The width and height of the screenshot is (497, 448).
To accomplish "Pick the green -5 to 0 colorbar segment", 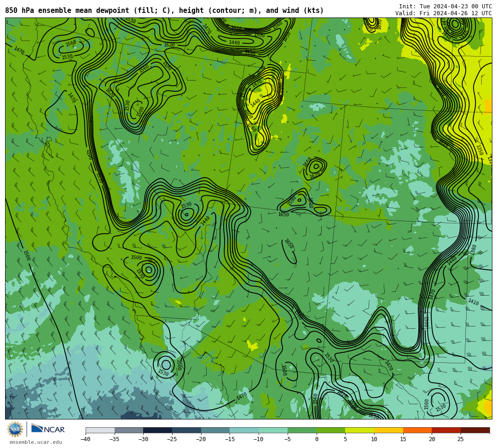I will 302,430.
